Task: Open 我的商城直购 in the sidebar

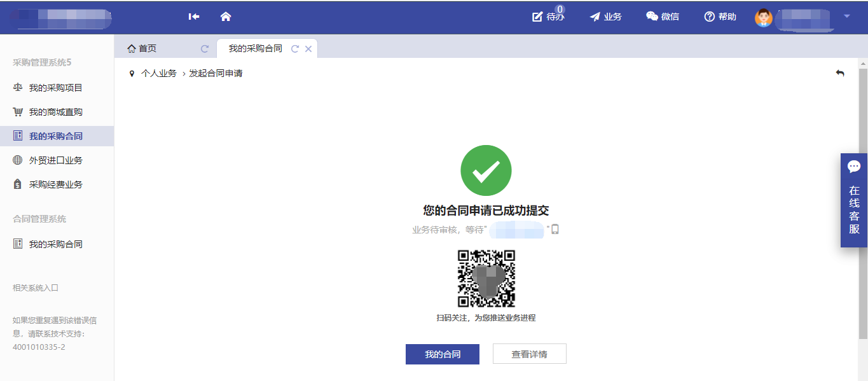Action: click(55, 112)
